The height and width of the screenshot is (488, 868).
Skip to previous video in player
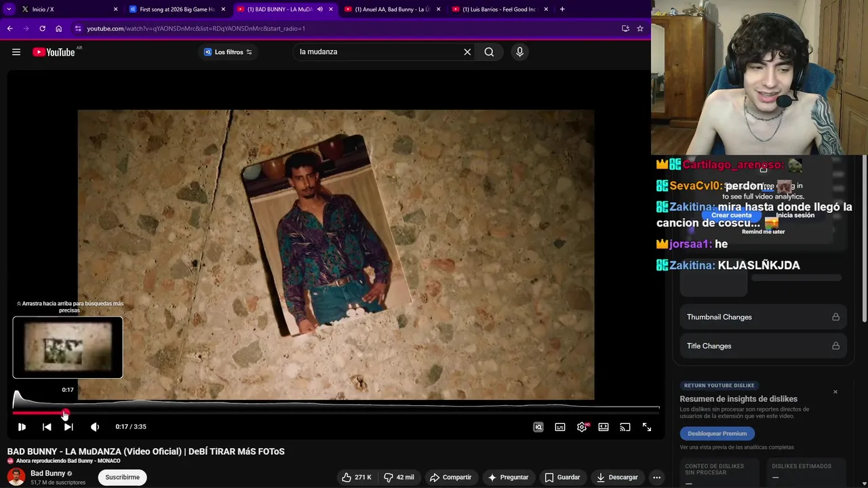click(47, 427)
